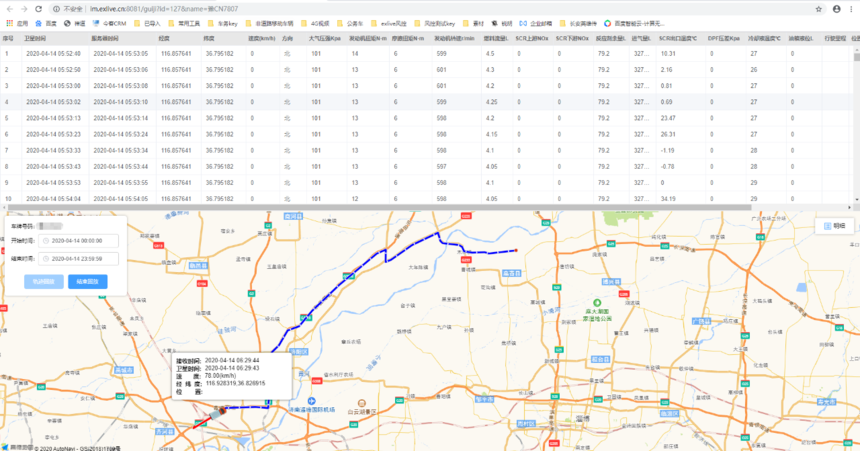Select table row 3 with time 05:53:00
This screenshot has height=451, width=860.
click(x=427, y=86)
